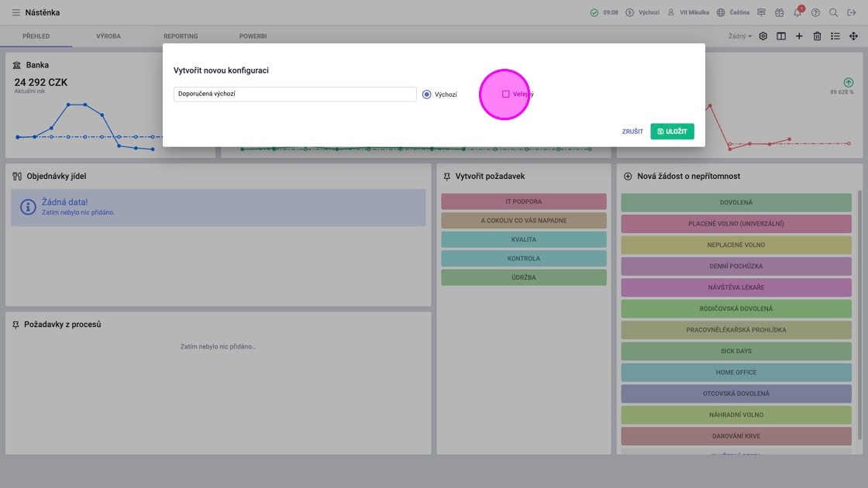Click pin icon of Vytvořit požadavek
The width and height of the screenshot is (868, 488).
click(446, 177)
